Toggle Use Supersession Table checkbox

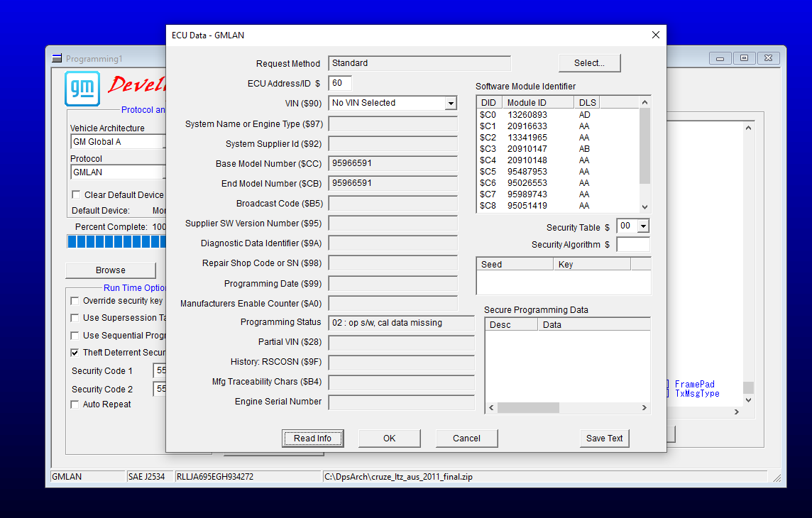75,318
